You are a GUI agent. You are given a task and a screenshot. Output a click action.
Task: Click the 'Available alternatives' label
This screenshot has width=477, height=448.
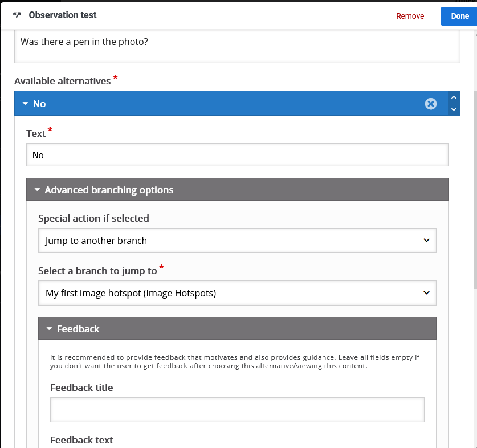(63, 81)
